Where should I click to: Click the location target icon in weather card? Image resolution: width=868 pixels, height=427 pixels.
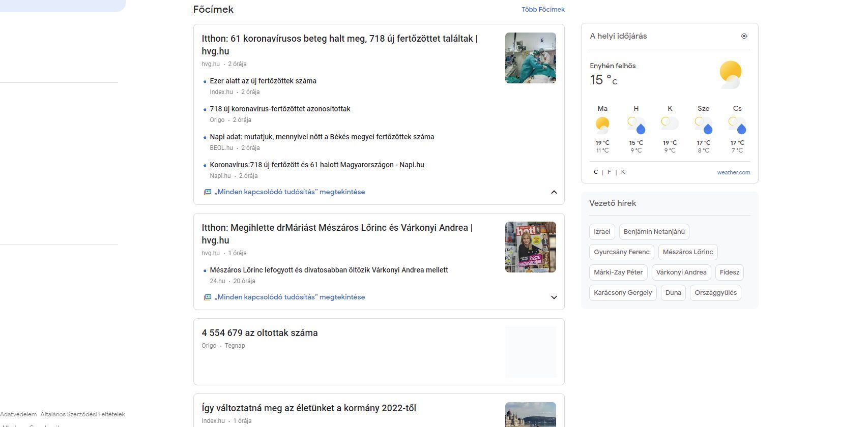pos(744,36)
